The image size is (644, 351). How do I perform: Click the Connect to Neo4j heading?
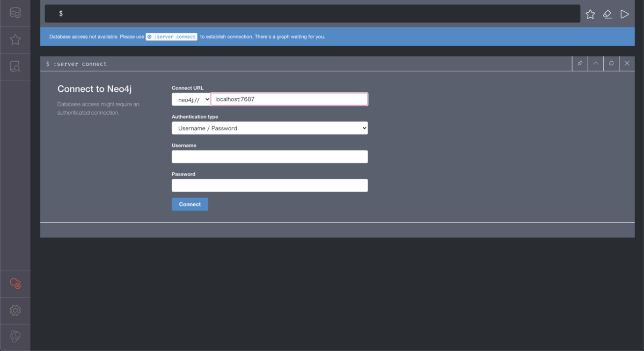pos(94,89)
